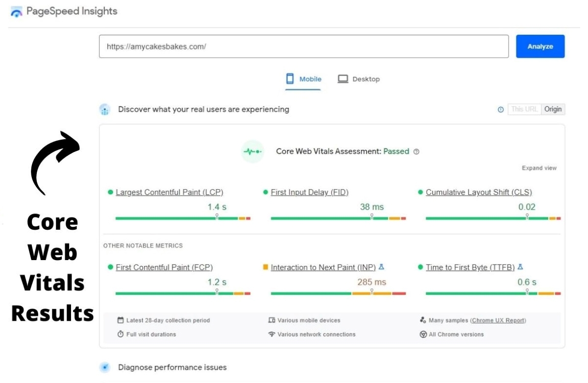Click the experimental flask icon beside INP
Image resolution: width=588 pixels, height=383 pixels.
tap(382, 267)
